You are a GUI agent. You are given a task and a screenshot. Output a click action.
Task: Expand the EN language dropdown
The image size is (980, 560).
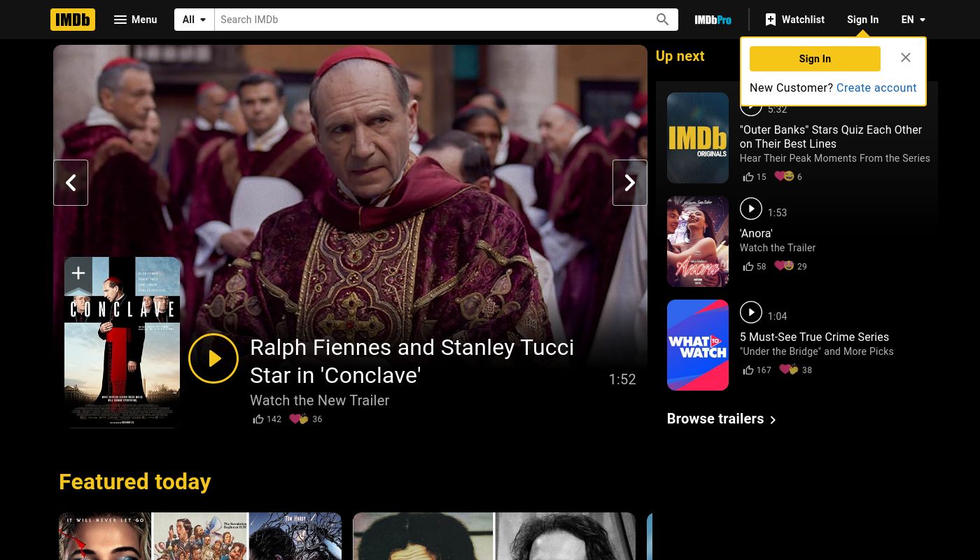click(x=913, y=20)
